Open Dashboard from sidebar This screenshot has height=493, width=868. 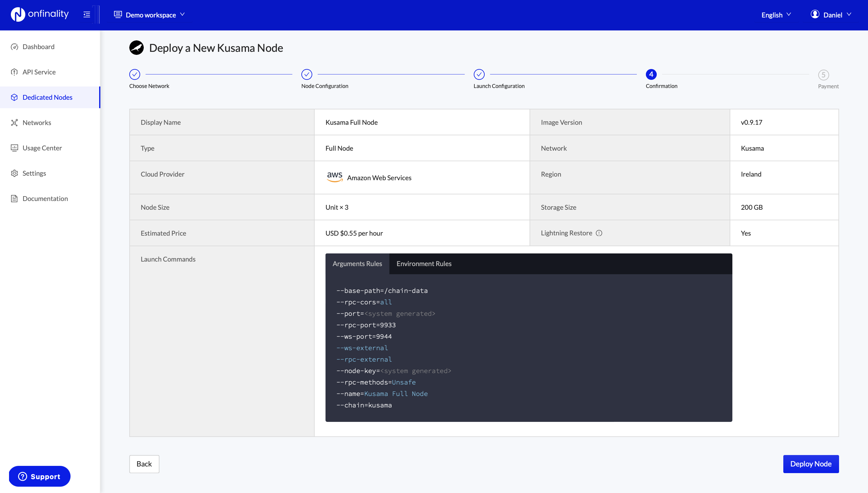(38, 47)
